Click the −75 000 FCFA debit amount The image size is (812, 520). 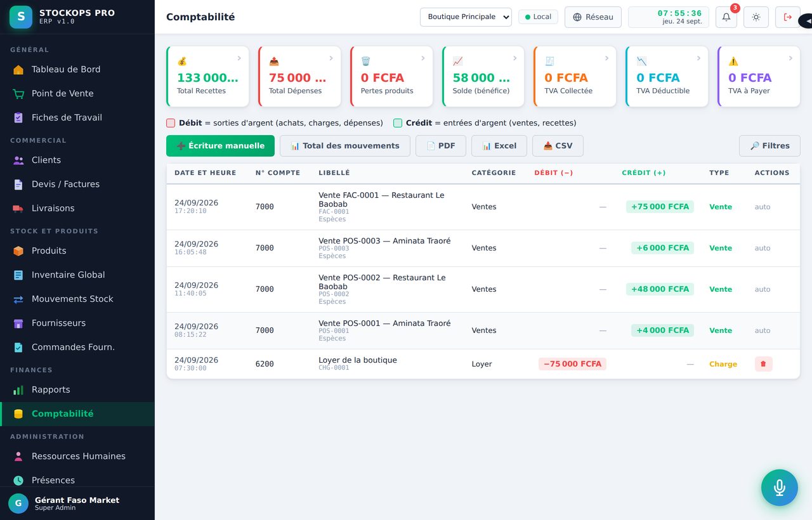coord(572,364)
